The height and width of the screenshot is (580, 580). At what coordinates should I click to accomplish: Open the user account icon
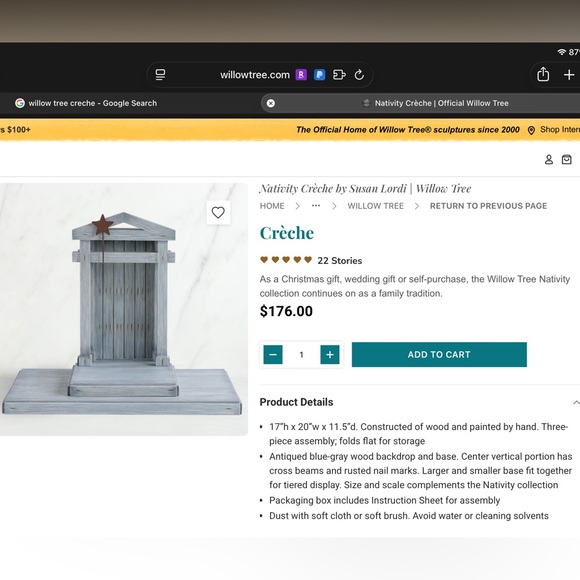point(549,159)
